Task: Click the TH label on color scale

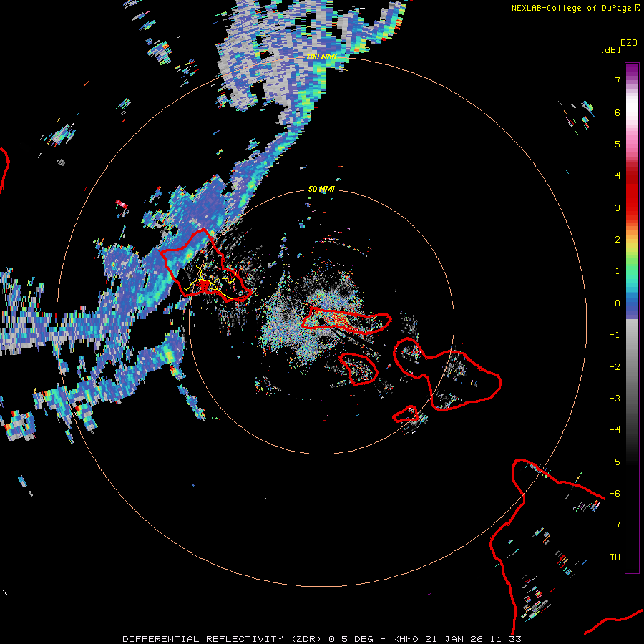Action: 615,557
